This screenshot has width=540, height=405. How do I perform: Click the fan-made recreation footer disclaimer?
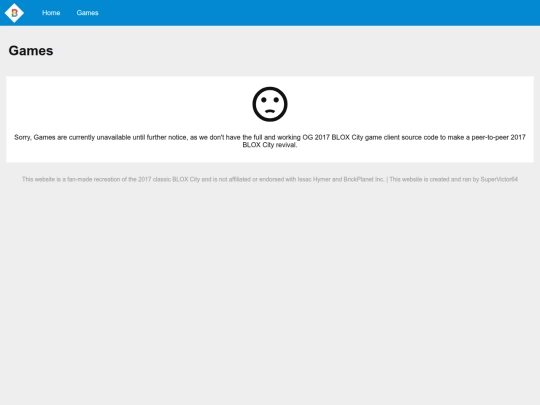(270, 179)
